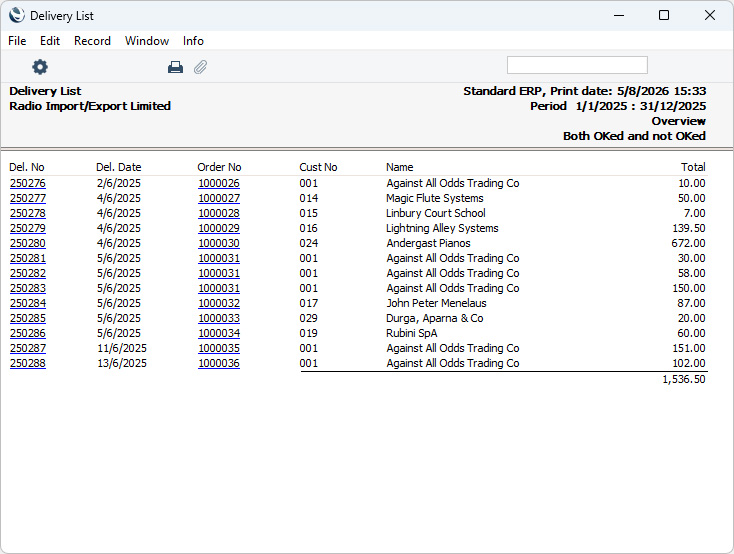734x554 pixels.
Task: Select the name Andergast Pianos
Action: click(428, 243)
